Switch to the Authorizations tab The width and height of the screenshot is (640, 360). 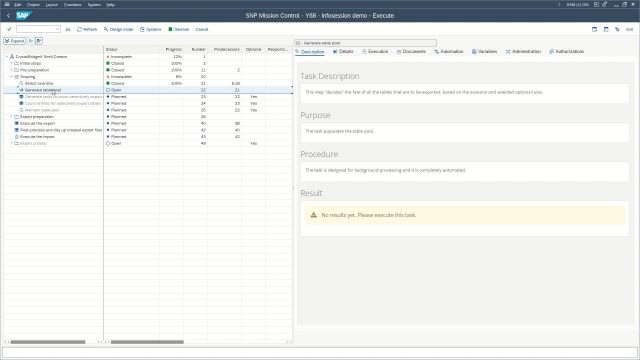tap(567, 51)
